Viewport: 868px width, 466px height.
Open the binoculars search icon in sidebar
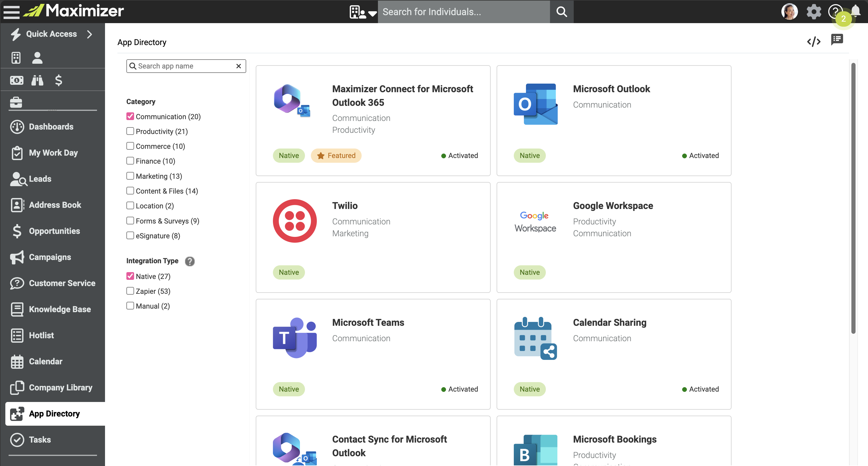[x=37, y=80]
